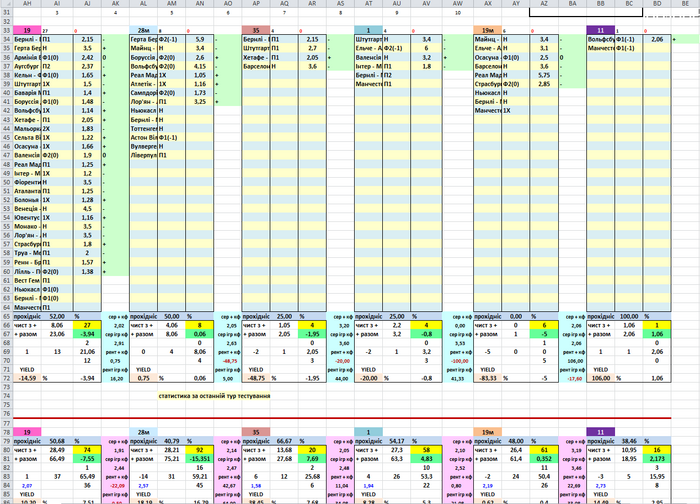Viewport: 700px width, 504px height.
Task: Click the "Тоттенгем" match cell
Action: coord(143,129)
